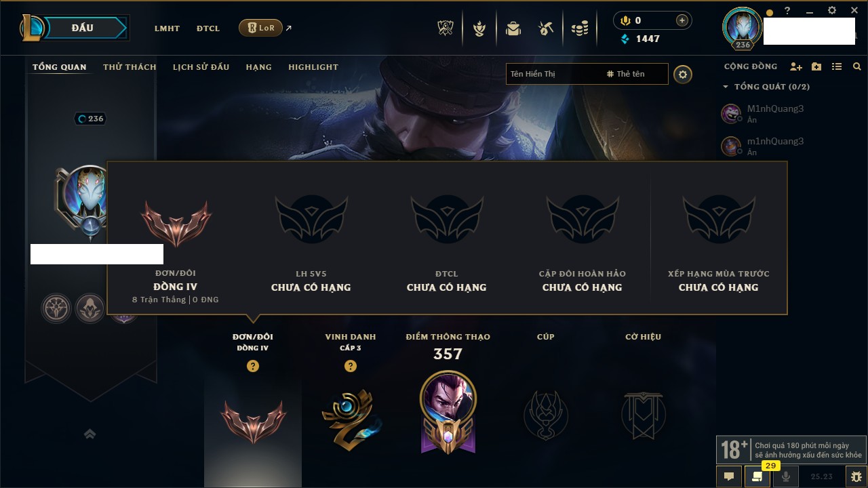Image resolution: width=868 pixels, height=488 pixels.
Task: Open profile search settings gear
Action: tap(683, 75)
